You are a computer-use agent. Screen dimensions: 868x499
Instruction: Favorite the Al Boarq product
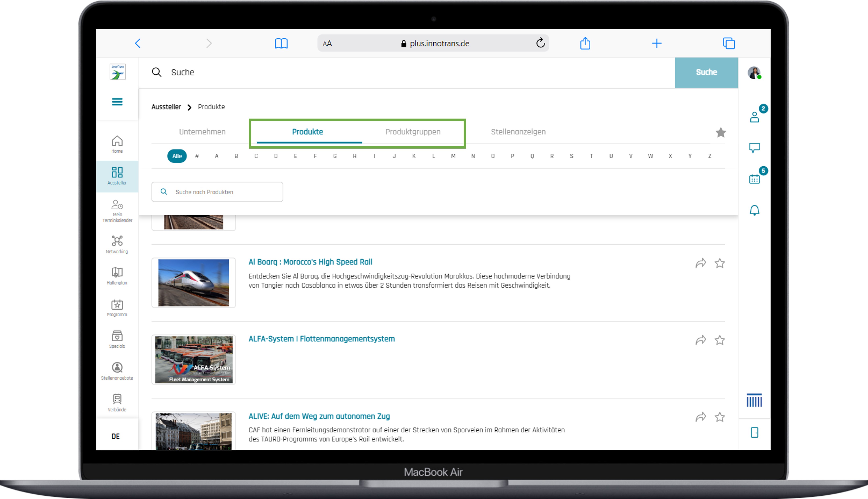click(720, 263)
